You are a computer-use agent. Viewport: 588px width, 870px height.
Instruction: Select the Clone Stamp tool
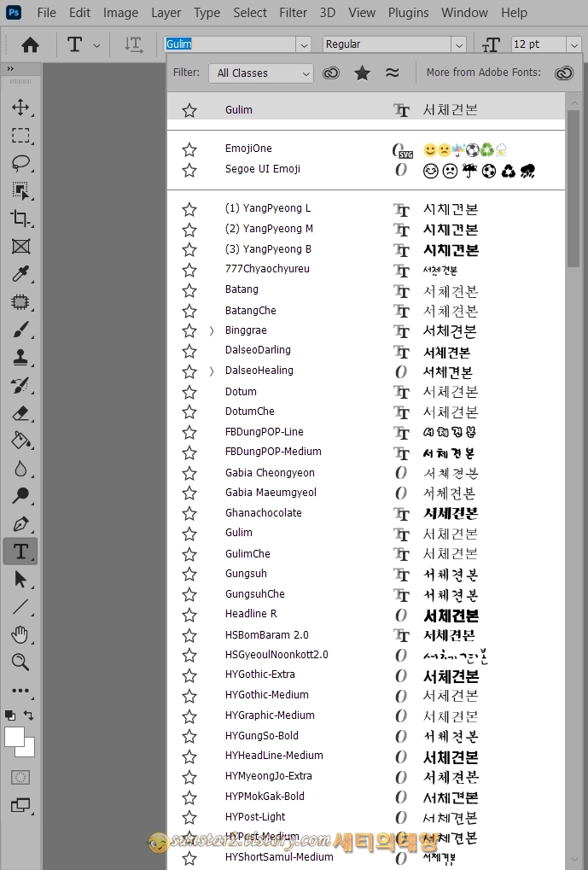point(20,358)
